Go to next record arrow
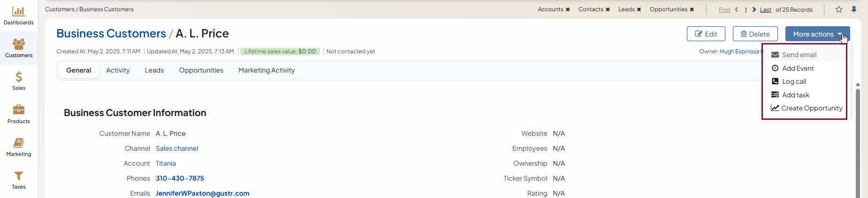 click(x=754, y=9)
